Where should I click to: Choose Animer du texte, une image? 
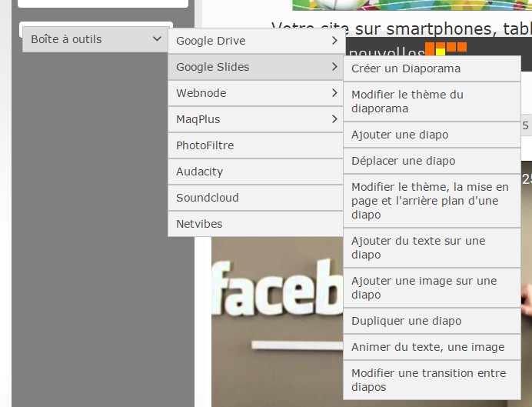pyautogui.click(x=432, y=347)
